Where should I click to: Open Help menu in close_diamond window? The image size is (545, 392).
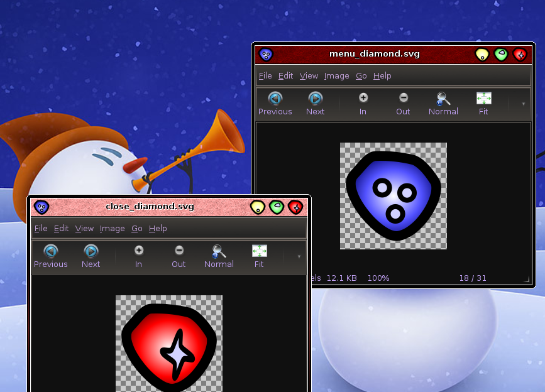pos(158,229)
